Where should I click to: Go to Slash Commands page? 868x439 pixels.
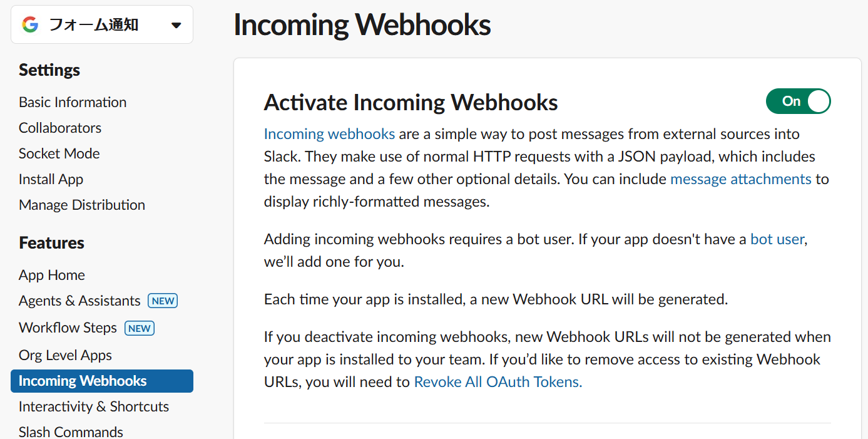coord(71,431)
